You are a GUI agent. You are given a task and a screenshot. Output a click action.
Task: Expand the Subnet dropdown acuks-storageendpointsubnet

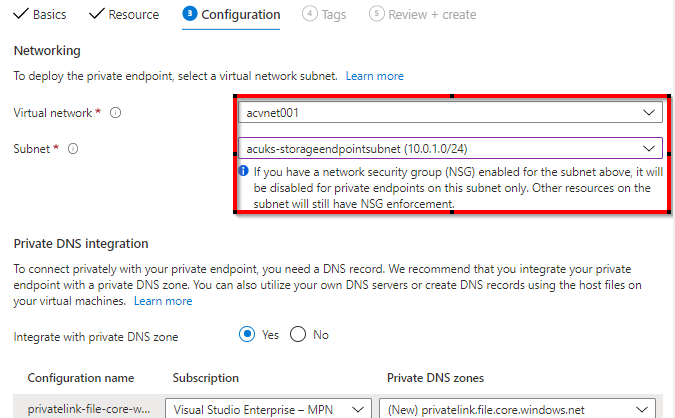pos(449,149)
